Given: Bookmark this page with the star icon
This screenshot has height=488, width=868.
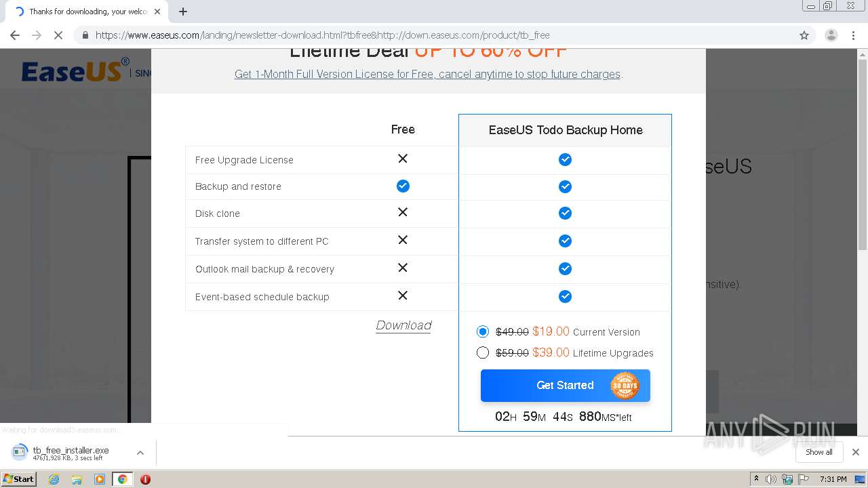Looking at the screenshot, I should coord(804,35).
